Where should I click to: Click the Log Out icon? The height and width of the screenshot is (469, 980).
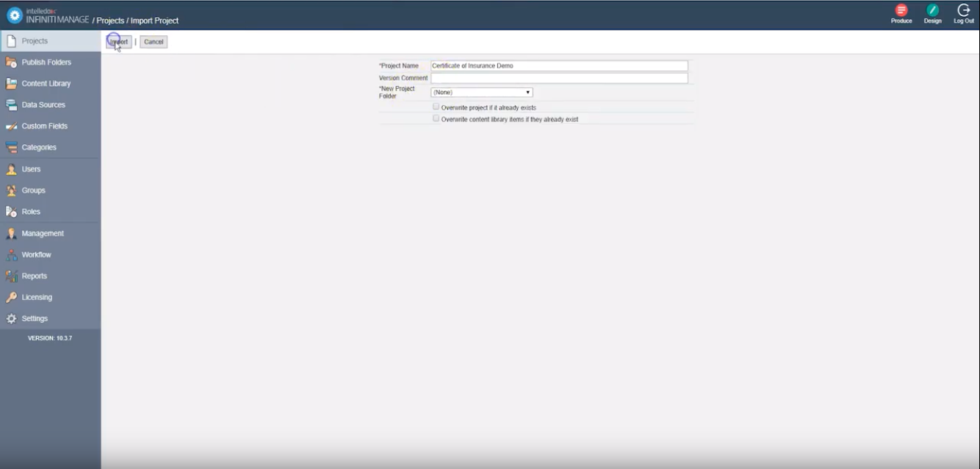[x=964, y=10]
